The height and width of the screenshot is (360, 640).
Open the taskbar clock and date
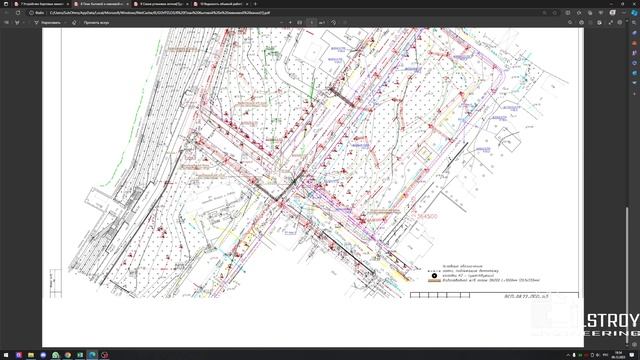(x=619, y=355)
